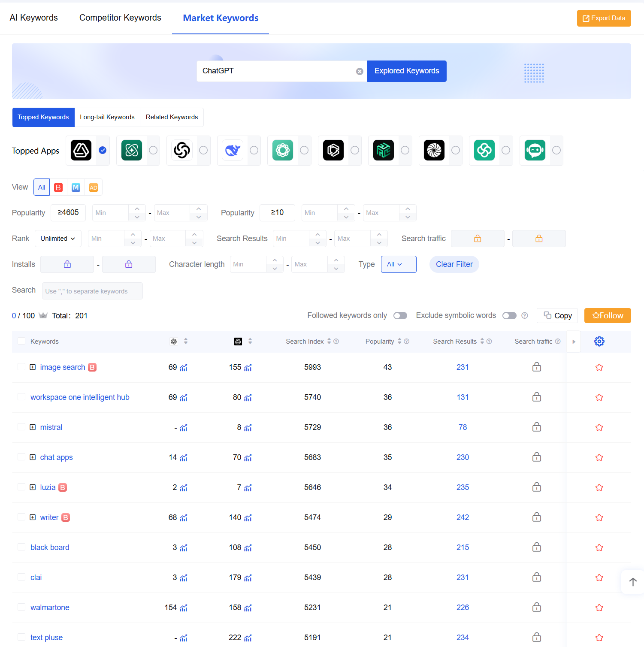Check the black board row checkbox
The width and height of the screenshot is (644, 647).
(21, 547)
